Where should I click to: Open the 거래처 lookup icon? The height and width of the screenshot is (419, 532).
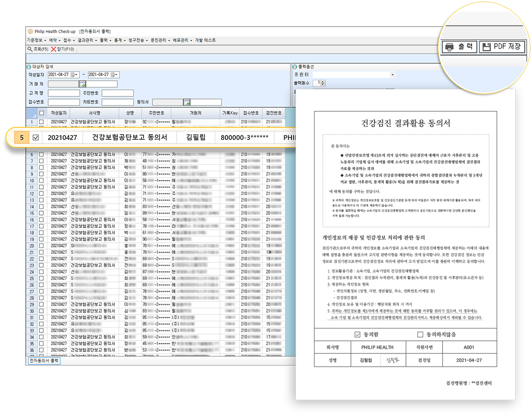[x=82, y=84]
